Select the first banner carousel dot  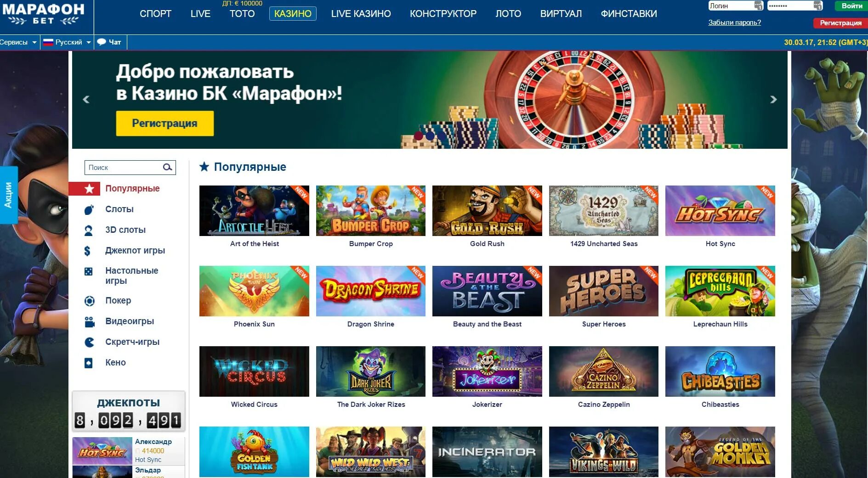click(x=418, y=135)
